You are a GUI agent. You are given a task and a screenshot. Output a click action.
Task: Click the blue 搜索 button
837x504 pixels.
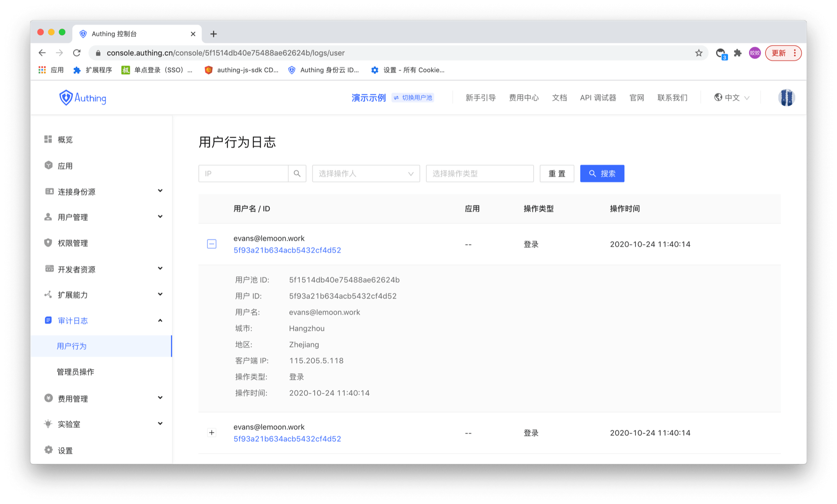[602, 174]
